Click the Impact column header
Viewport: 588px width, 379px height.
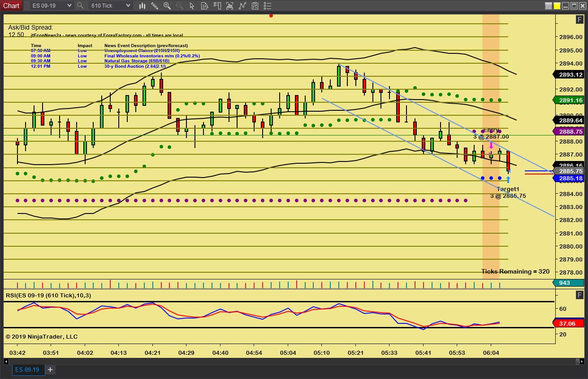tap(85, 46)
